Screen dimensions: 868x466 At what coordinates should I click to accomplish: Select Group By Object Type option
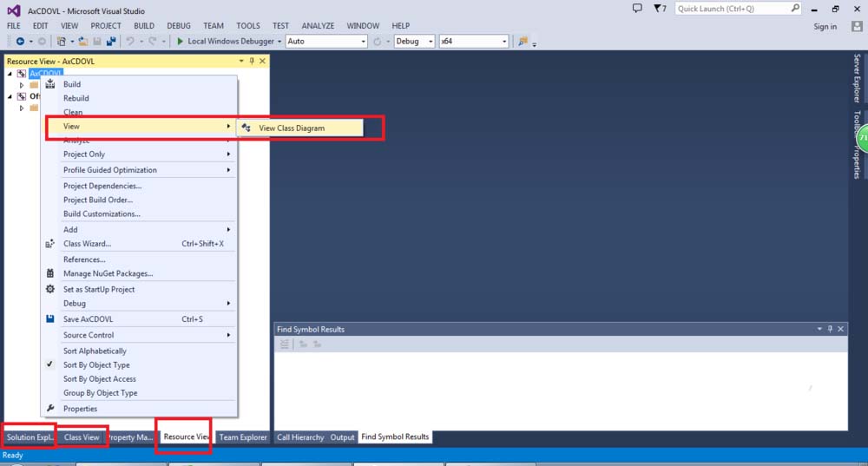[x=100, y=393]
